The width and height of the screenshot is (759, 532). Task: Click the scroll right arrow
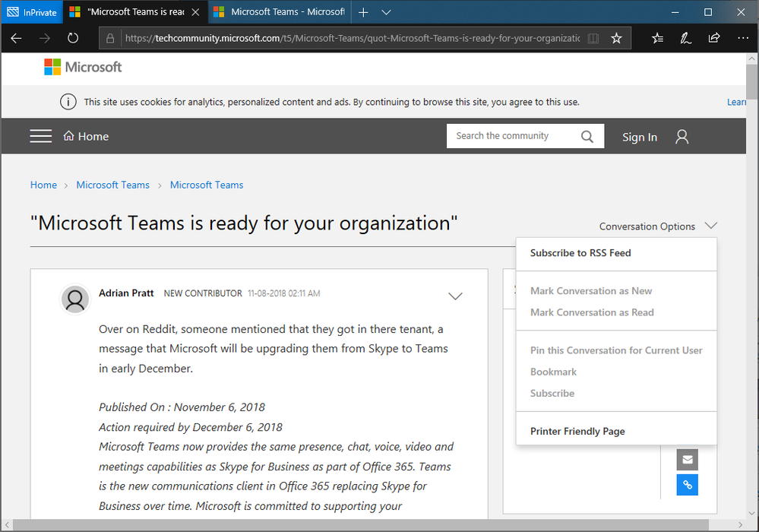(x=740, y=524)
